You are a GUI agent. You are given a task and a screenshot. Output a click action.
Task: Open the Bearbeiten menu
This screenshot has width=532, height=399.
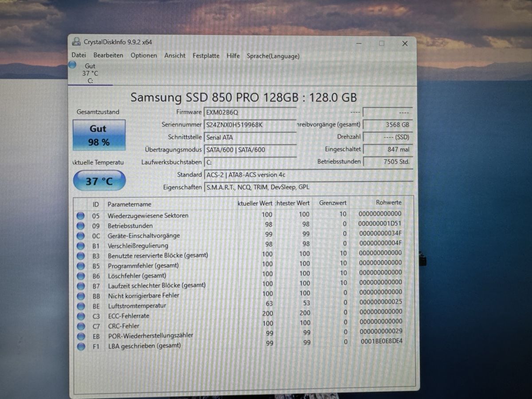pyautogui.click(x=108, y=55)
